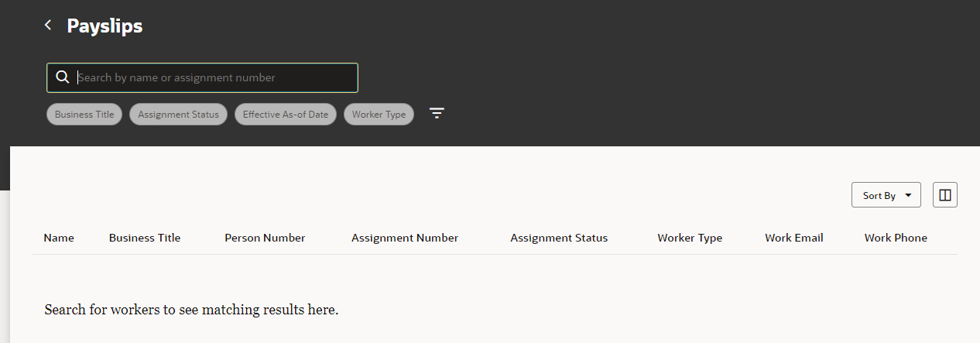Screen dimensions: 980x343
Task: Expand the Sort By dropdown
Action: coord(886,195)
